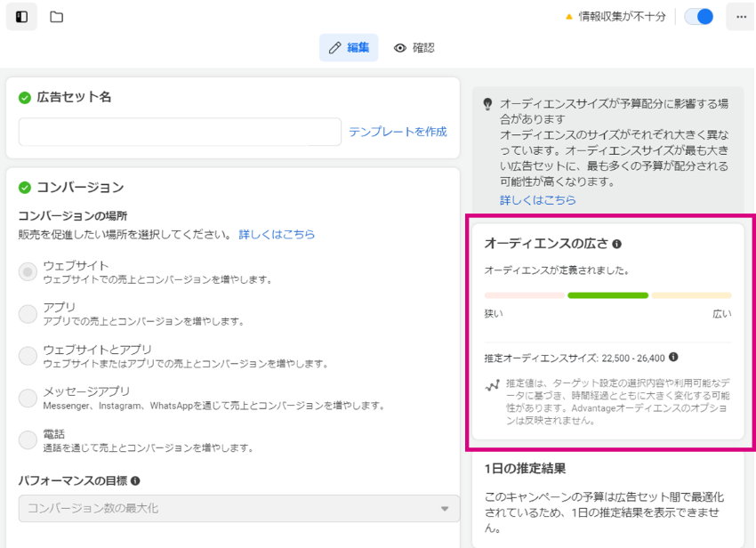
Task: Switch to the 確認 tab
Action: tap(414, 48)
